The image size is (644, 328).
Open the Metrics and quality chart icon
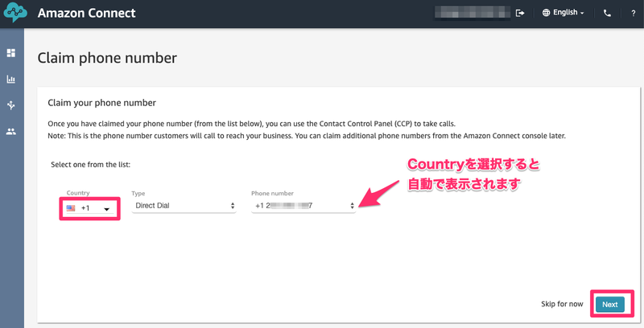click(11, 79)
